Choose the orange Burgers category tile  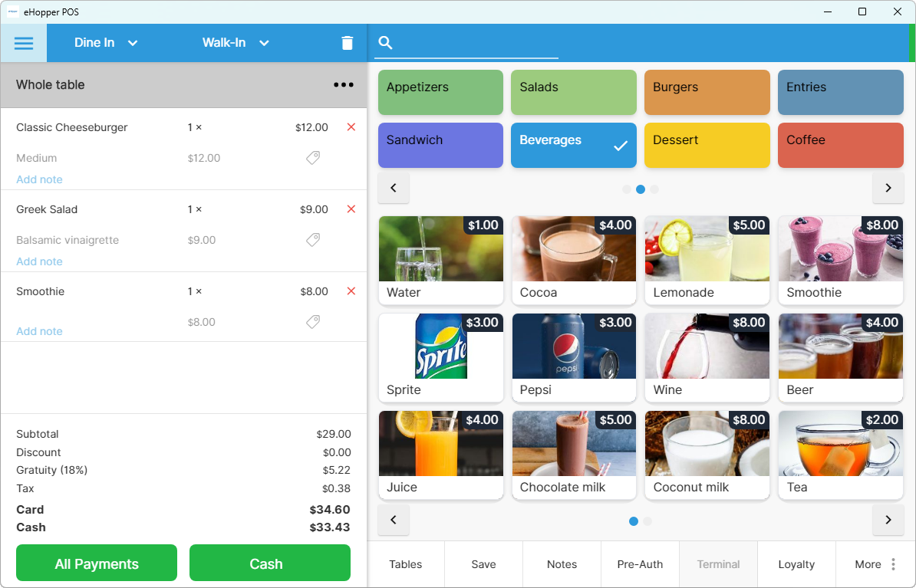point(707,92)
